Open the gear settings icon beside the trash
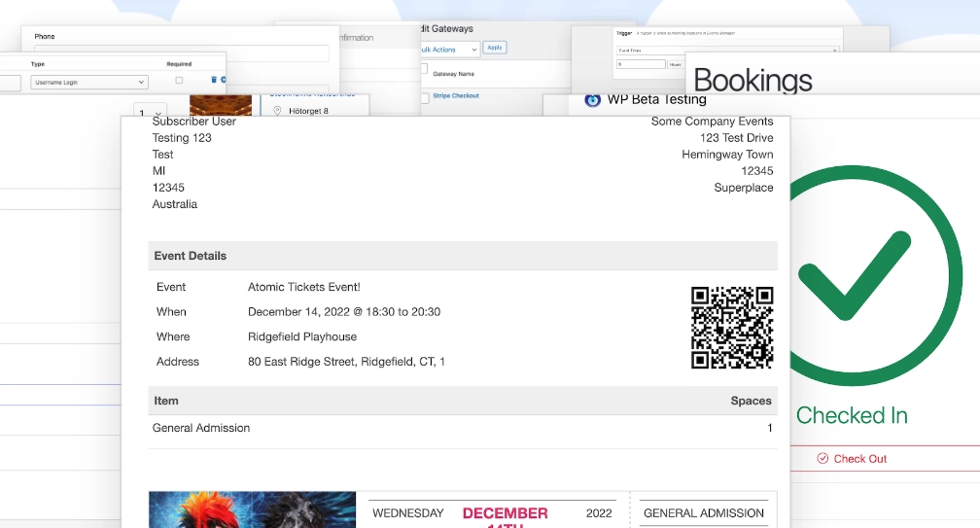The image size is (980, 528). [223, 80]
